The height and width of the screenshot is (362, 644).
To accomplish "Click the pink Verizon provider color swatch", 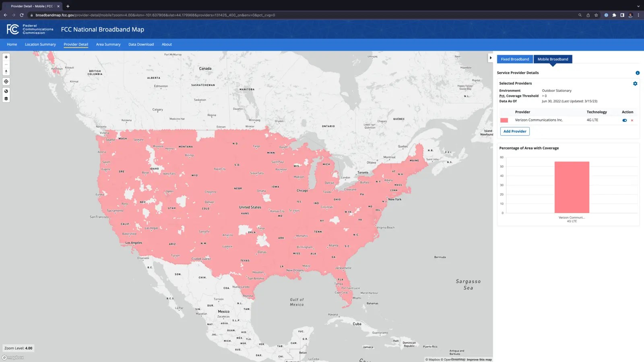I will click(x=504, y=120).
